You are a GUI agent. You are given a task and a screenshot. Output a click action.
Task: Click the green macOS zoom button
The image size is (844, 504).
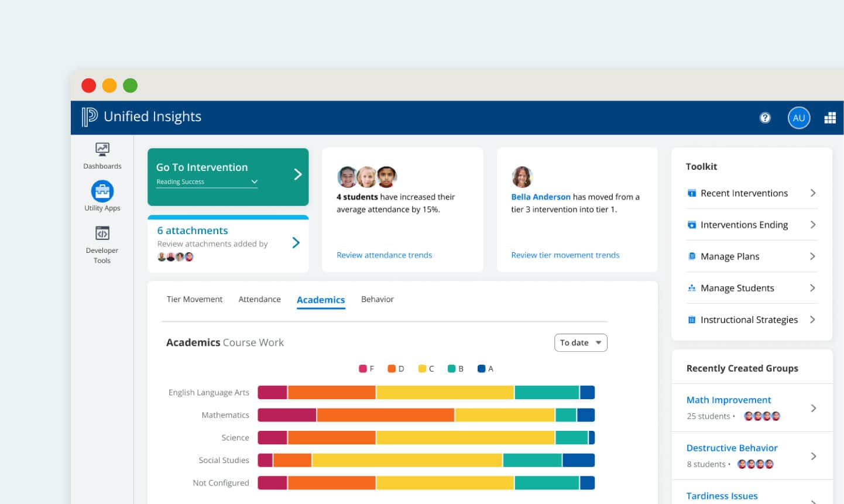tap(131, 85)
